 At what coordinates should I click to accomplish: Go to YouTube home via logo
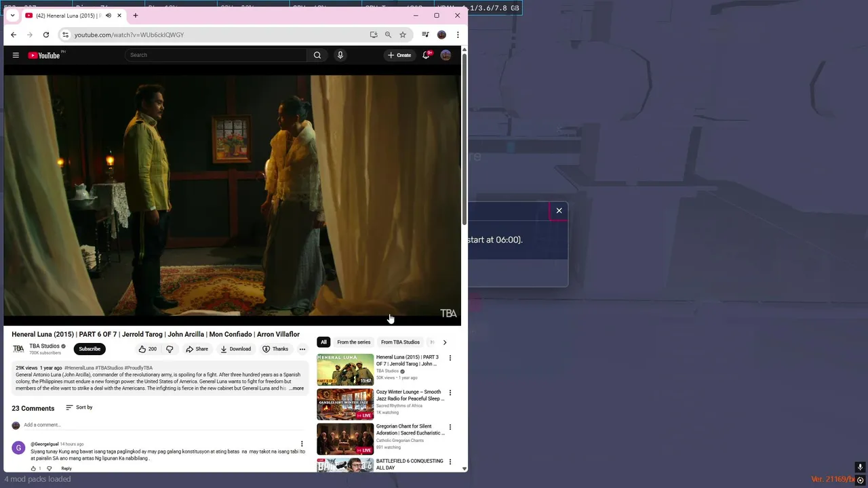point(45,55)
